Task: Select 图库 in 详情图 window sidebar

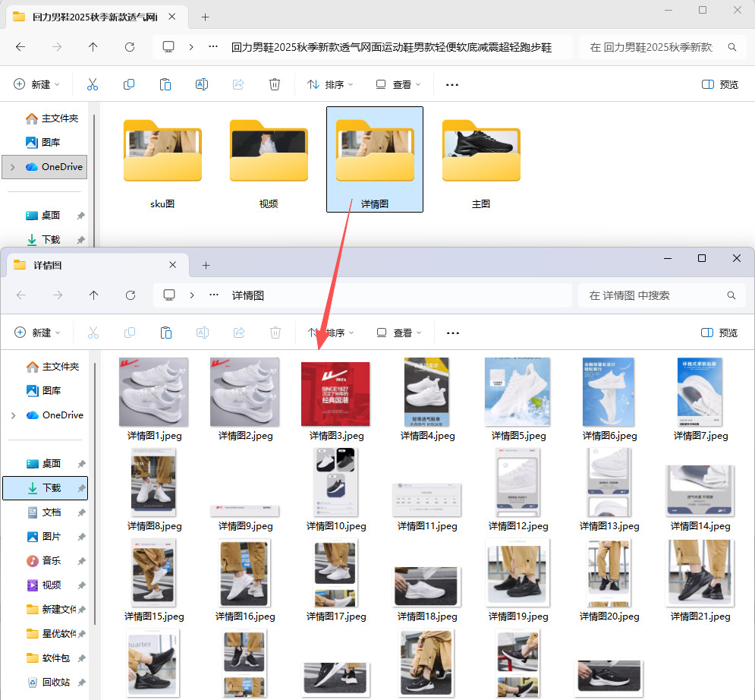Action: pos(43,391)
